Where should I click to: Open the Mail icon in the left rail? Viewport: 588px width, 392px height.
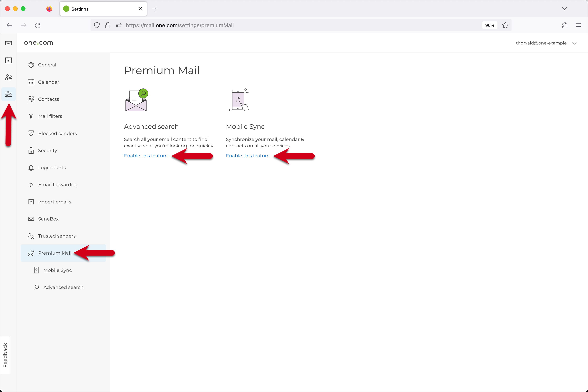click(8, 43)
